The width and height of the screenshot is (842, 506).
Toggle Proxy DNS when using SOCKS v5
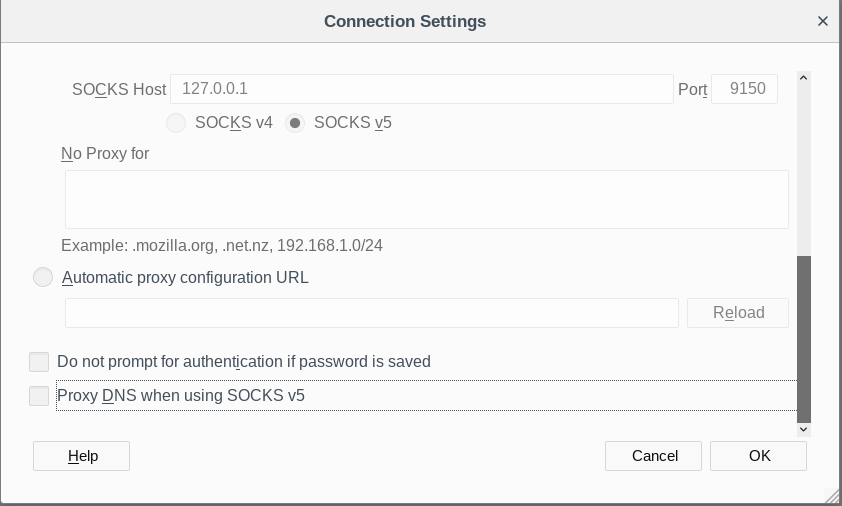pos(39,396)
